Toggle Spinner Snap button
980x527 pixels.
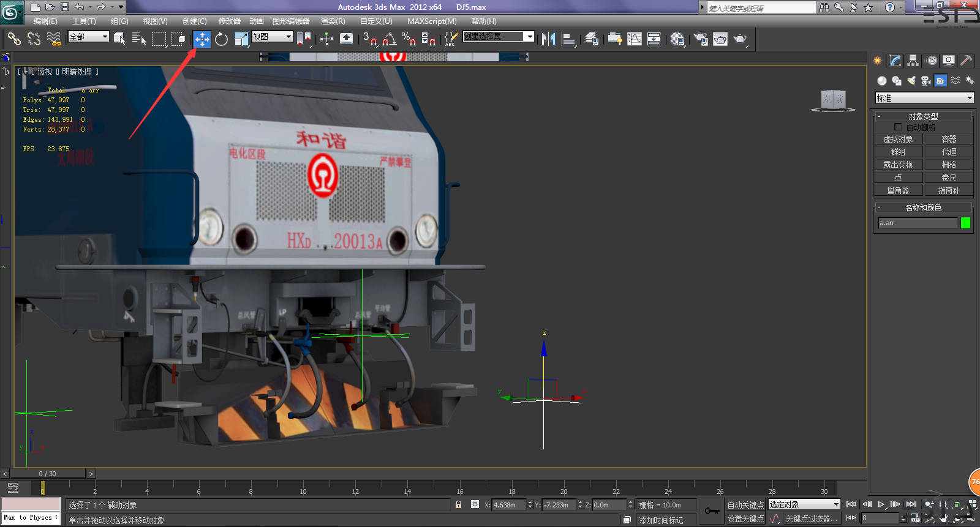(428, 39)
